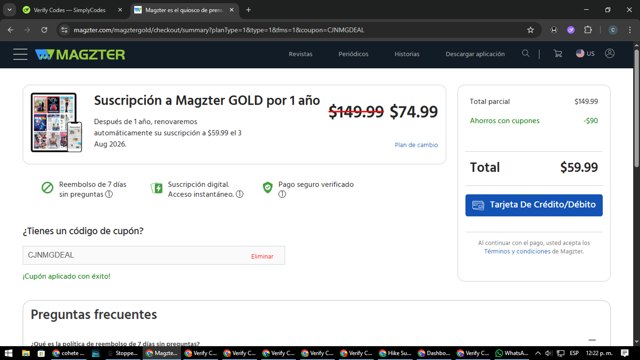Open WhatsApp from the taskbar
The height and width of the screenshot is (360, 640).
512,353
